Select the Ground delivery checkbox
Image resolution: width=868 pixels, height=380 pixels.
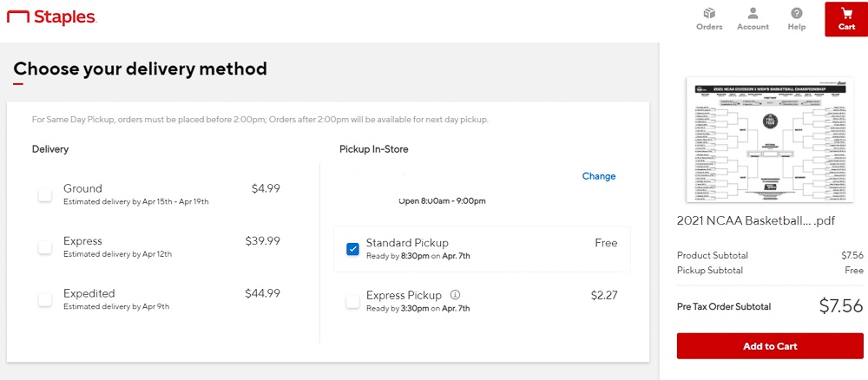tap(45, 194)
